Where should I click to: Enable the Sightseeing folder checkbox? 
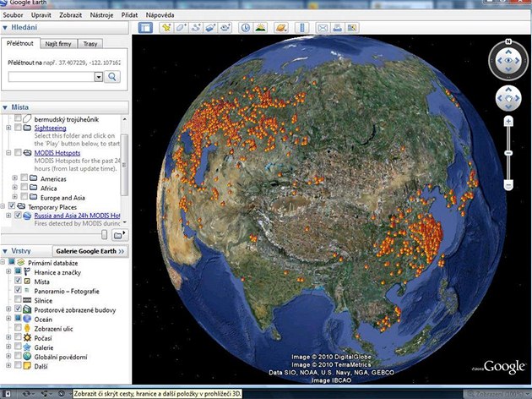tap(18, 128)
